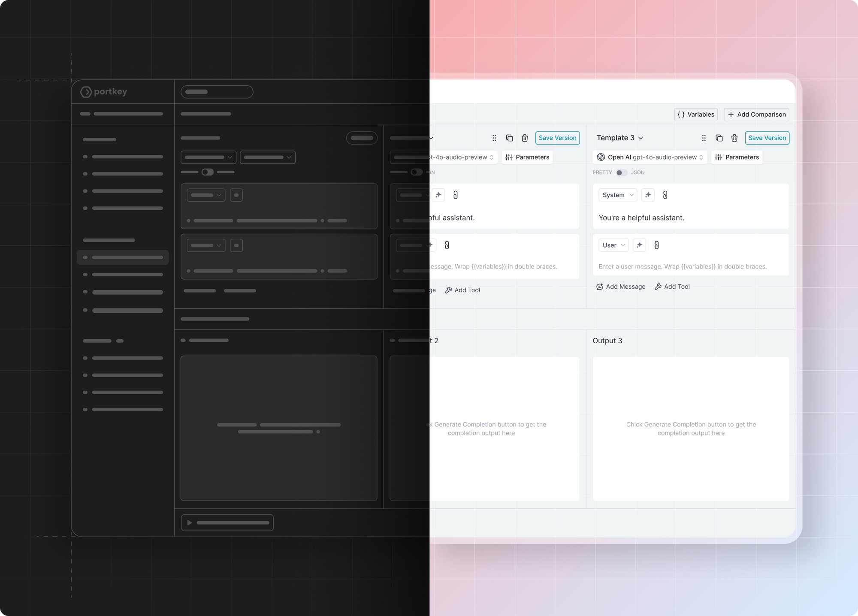
Task: Toggle the partially hidden second template switch
Action: pyautogui.click(x=416, y=172)
